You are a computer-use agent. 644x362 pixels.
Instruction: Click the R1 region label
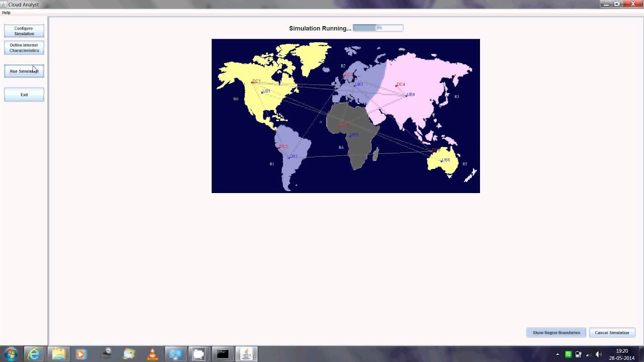pos(272,164)
